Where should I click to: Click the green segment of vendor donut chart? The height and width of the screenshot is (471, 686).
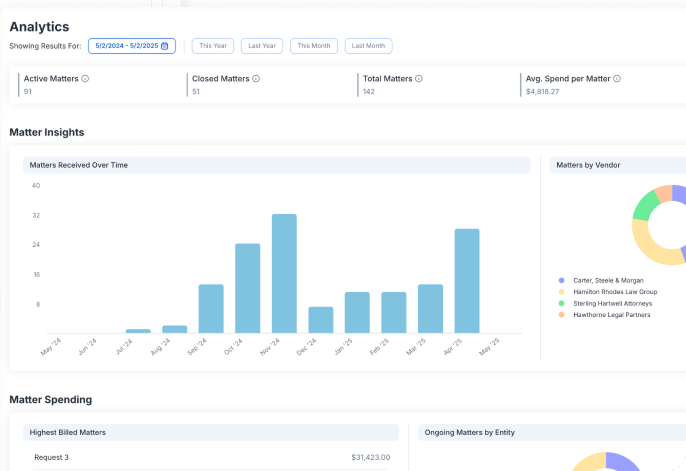646,206
